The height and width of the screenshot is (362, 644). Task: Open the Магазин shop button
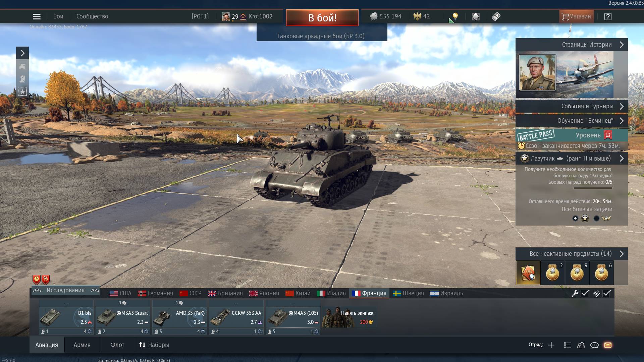pyautogui.click(x=576, y=16)
